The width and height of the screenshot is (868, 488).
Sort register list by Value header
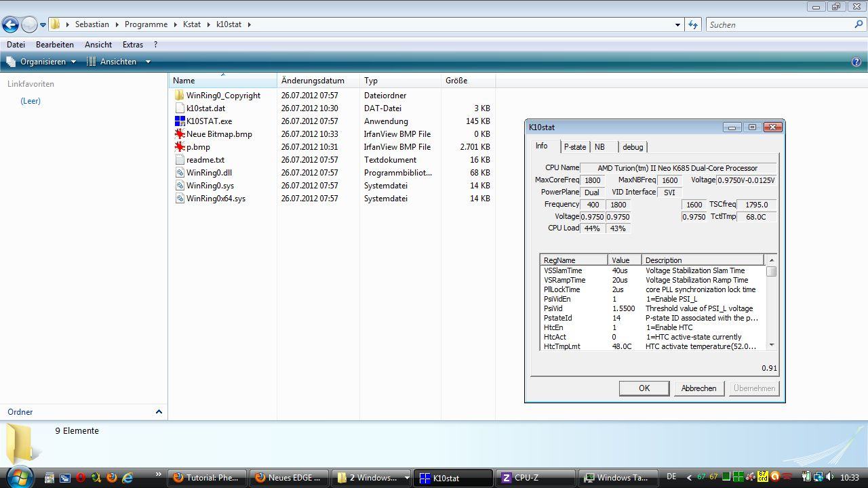click(x=625, y=260)
